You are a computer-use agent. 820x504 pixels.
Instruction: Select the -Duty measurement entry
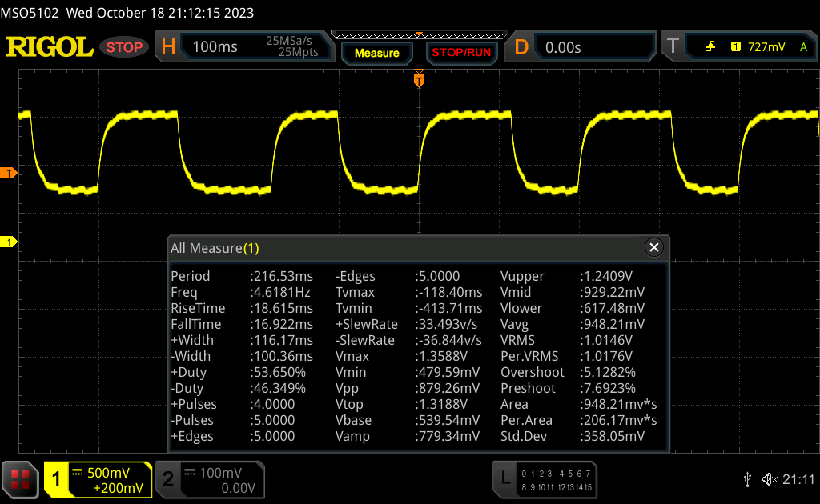click(x=239, y=388)
